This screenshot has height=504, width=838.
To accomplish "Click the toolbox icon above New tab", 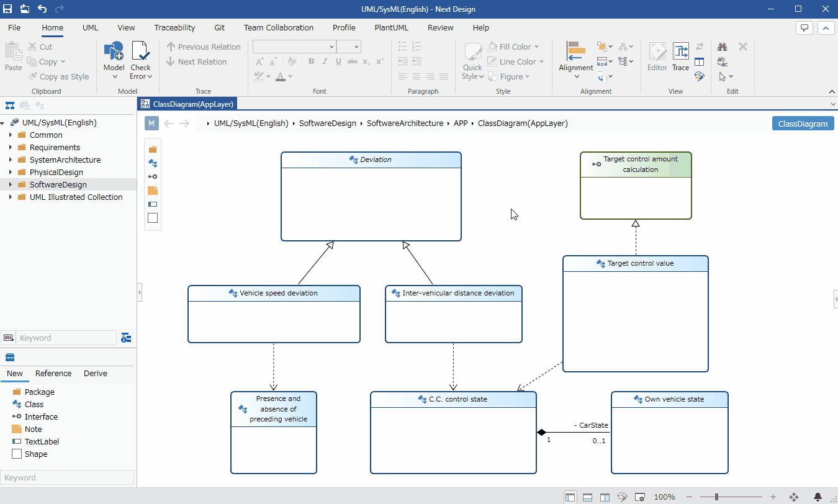I will click(x=10, y=358).
